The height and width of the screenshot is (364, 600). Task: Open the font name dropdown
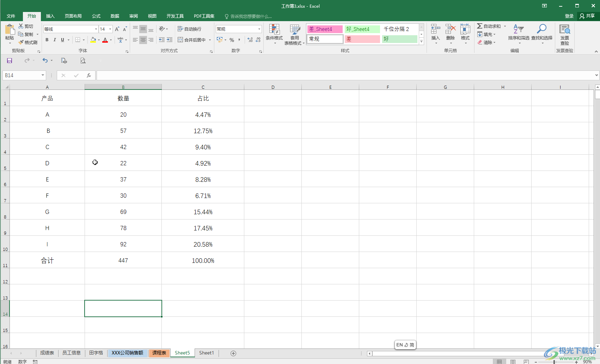(96, 29)
